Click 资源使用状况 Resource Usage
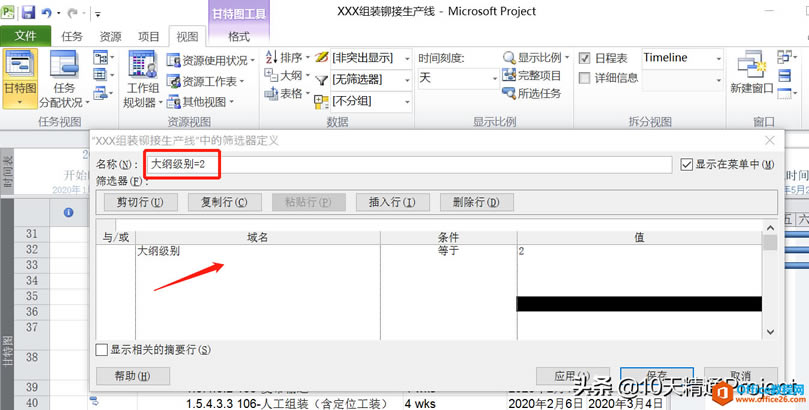 coord(211,60)
